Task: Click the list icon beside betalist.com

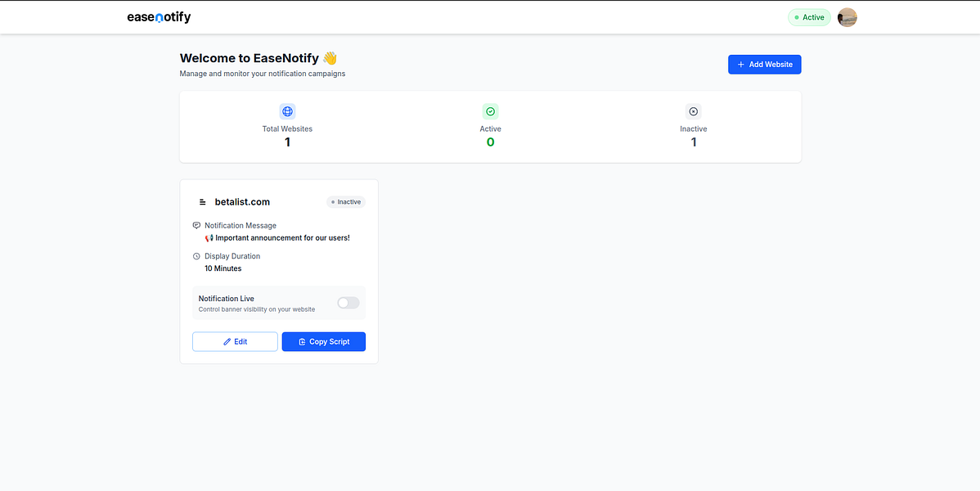Action: tap(201, 201)
